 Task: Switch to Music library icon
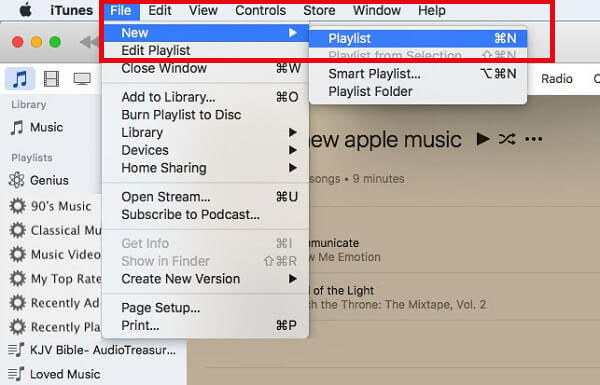coord(20,79)
